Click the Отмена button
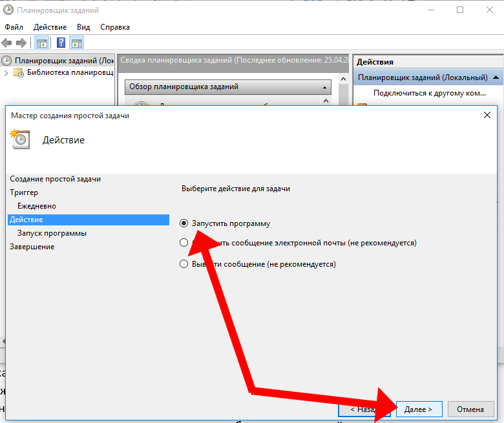 tap(470, 409)
